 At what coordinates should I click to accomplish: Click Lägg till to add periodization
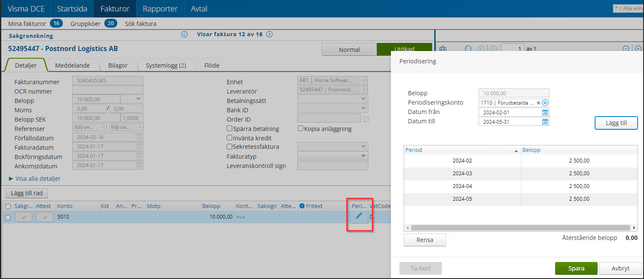coord(616,123)
